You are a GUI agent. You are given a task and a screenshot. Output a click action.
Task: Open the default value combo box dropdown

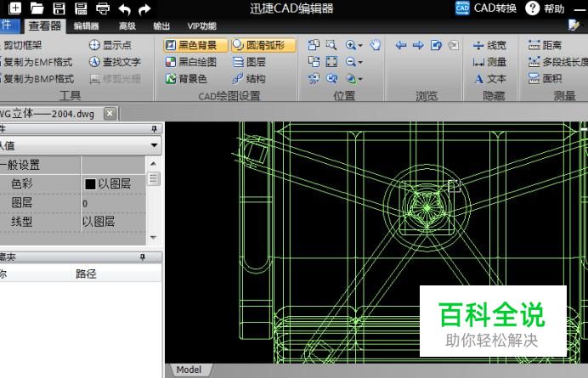pos(154,145)
